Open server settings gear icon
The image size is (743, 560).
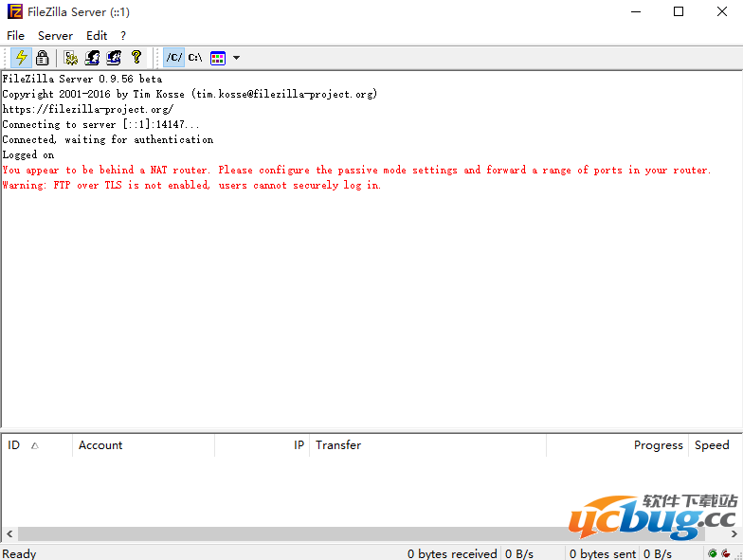click(71, 58)
